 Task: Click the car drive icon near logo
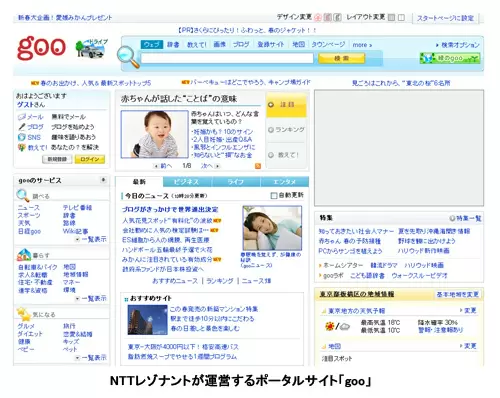coord(91,49)
